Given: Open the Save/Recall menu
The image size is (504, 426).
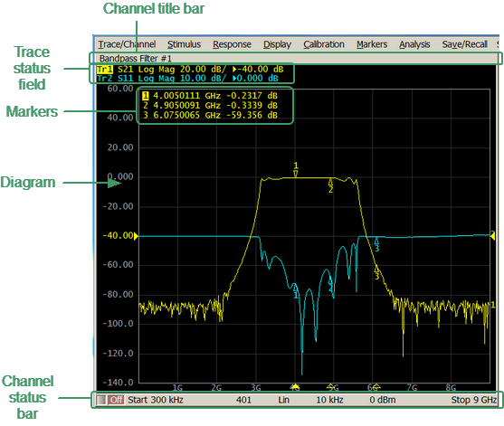Looking at the screenshot, I should tap(464, 44).
